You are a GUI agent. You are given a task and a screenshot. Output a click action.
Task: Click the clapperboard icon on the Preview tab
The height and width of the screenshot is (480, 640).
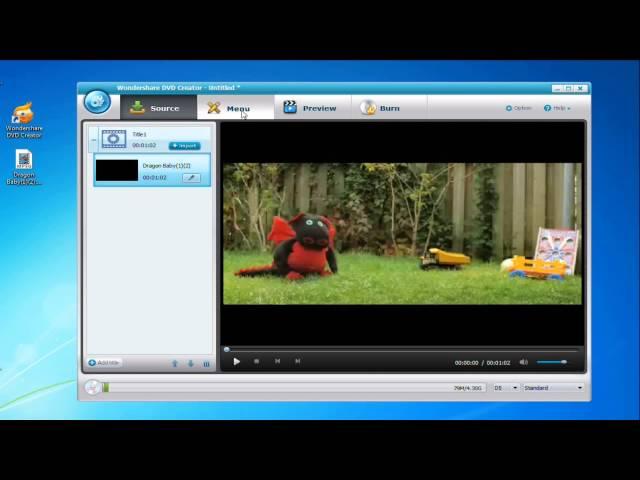pos(290,107)
